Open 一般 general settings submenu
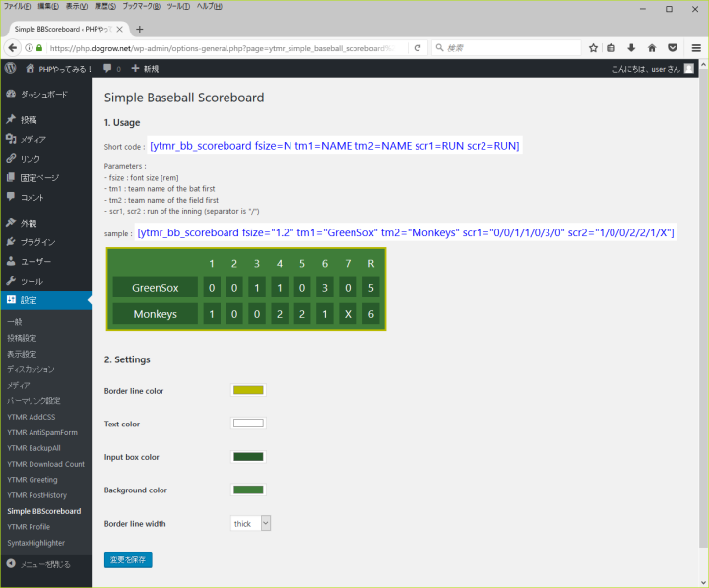 pyautogui.click(x=15, y=322)
